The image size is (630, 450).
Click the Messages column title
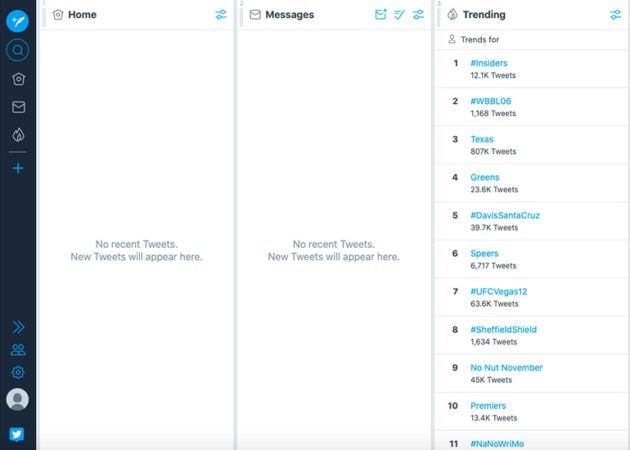tap(290, 15)
